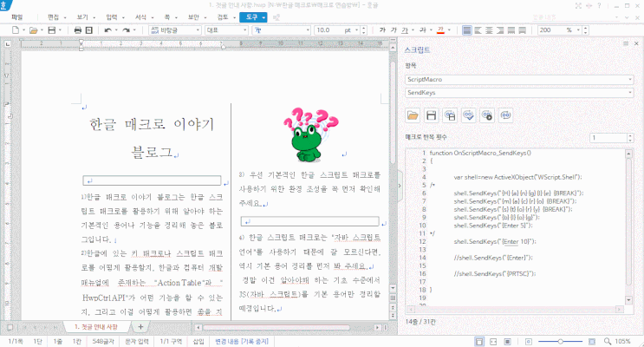Print the document using printer icon
The height and width of the screenshot is (347, 644).
click(x=78, y=30)
